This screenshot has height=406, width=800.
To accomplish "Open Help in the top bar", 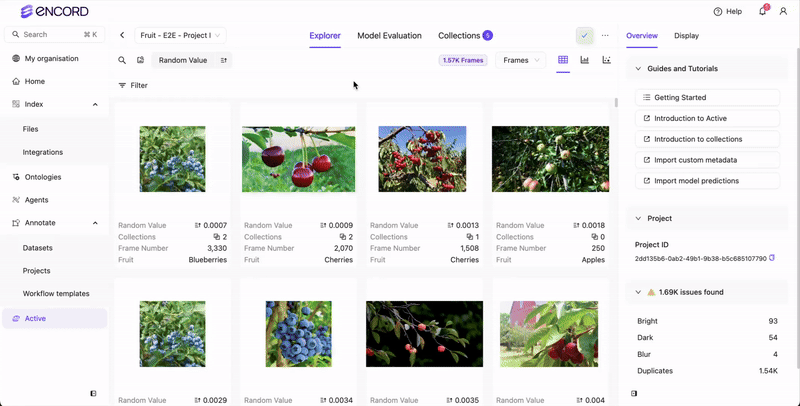I will click(x=728, y=11).
